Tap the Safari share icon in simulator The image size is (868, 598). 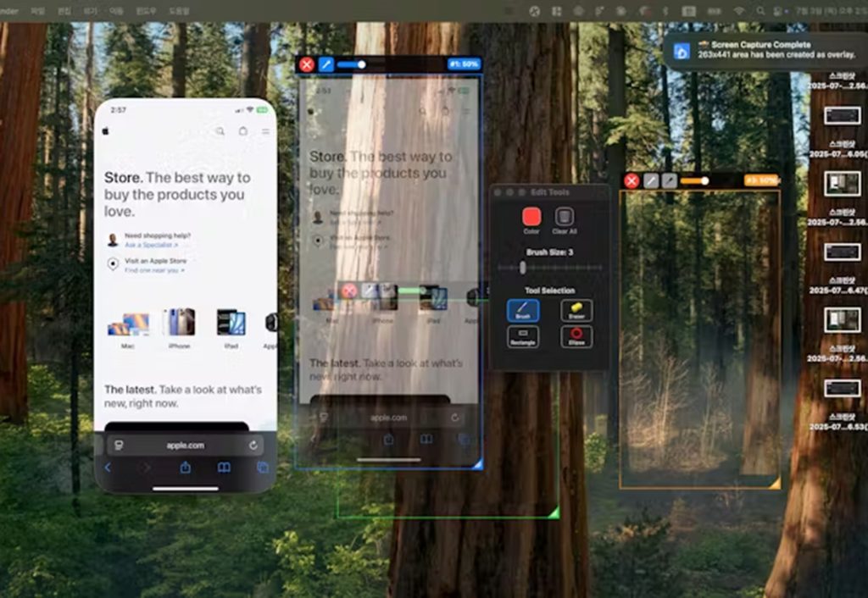186,468
